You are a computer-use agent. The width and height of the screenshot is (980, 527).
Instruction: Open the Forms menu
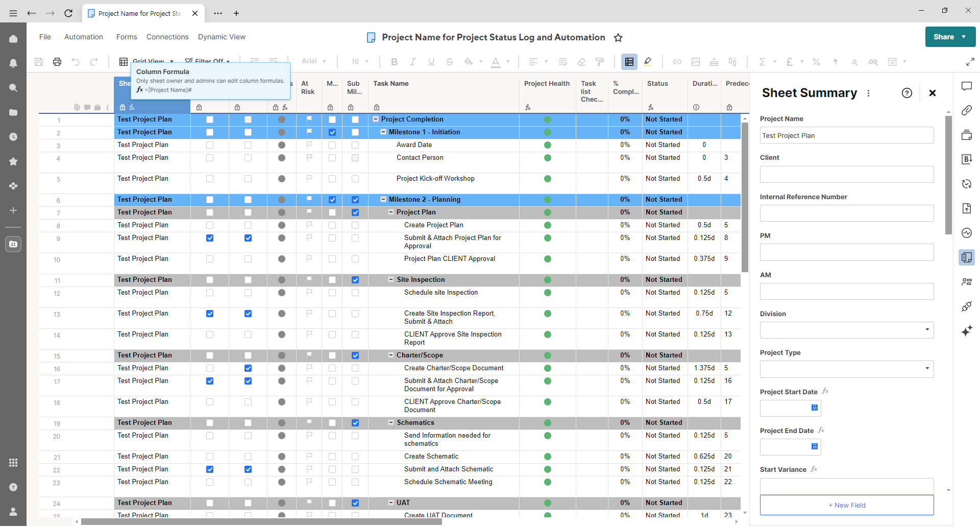[127, 37]
